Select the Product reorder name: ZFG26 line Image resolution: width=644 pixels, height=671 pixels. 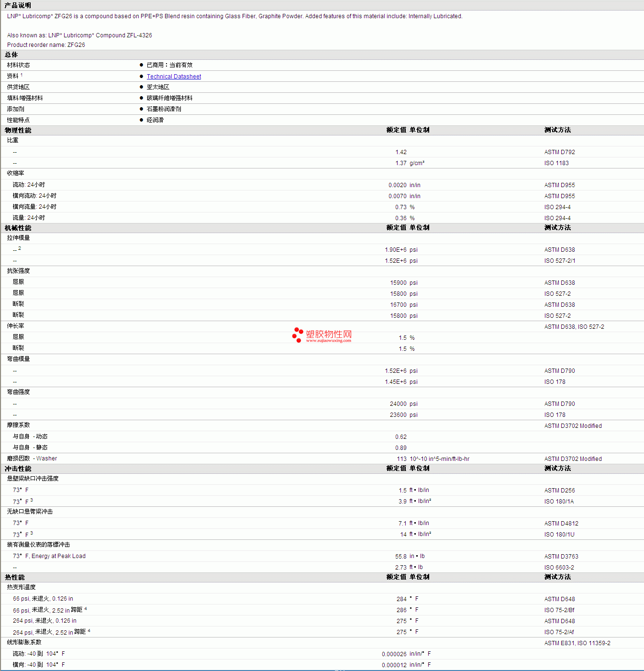pyautogui.click(x=46, y=45)
